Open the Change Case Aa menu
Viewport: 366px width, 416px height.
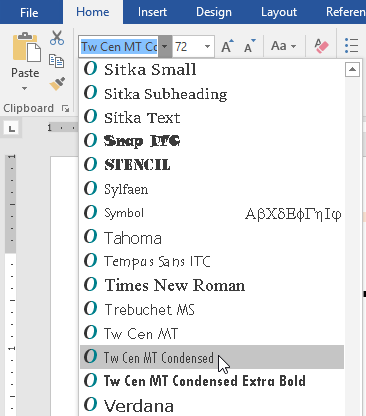[283, 46]
